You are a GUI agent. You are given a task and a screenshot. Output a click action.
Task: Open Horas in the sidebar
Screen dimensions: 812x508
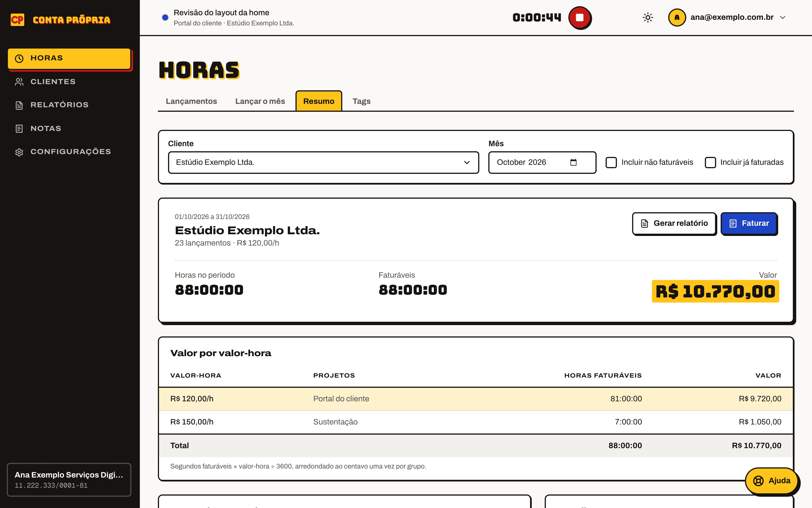pyautogui.click(x=69, y=58)
